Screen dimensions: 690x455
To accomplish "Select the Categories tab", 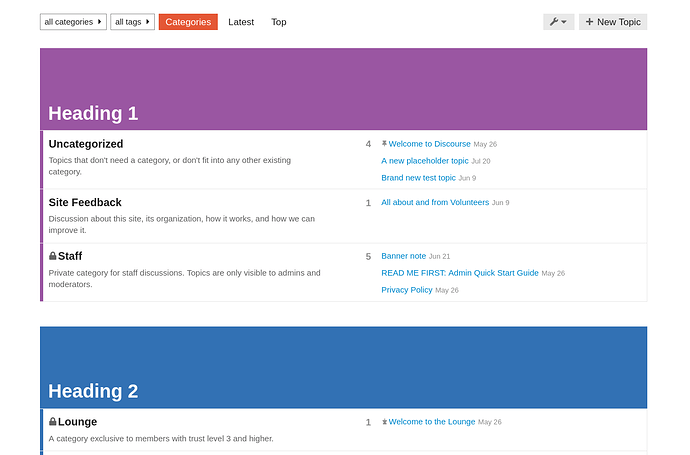I will click(188, 22).
